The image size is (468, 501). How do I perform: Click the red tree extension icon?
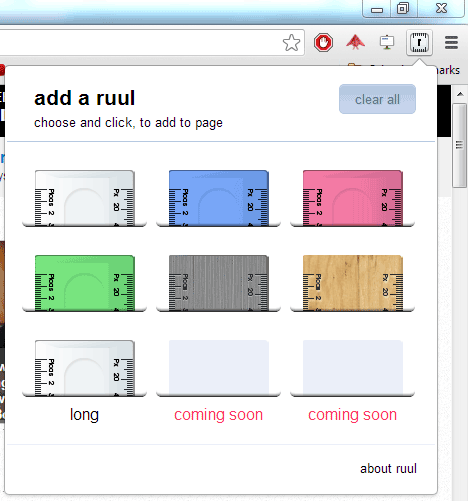pyautogui.click(x=355, y=42)
